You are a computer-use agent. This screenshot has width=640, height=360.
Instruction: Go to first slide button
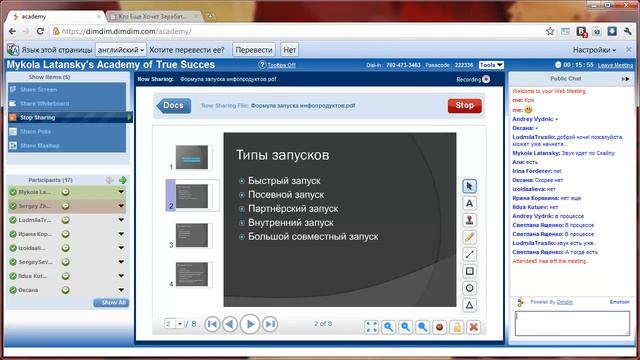(x=212, y=324)
